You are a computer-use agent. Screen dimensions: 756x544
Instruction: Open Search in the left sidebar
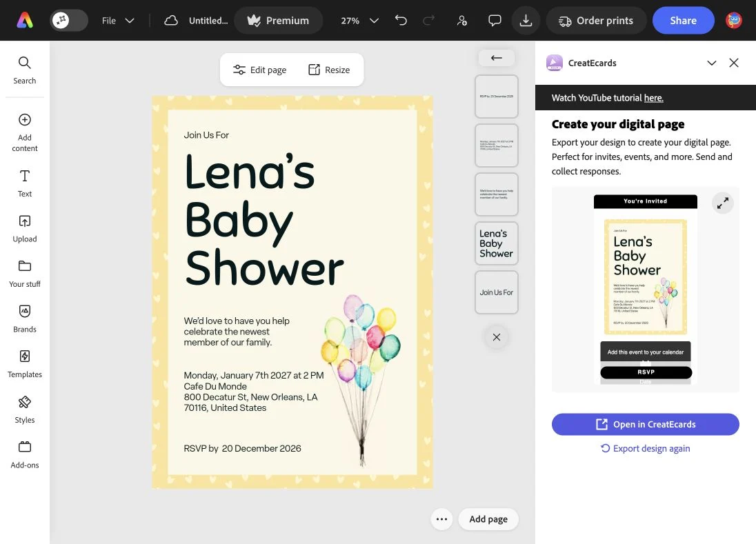tap(25, 70)
